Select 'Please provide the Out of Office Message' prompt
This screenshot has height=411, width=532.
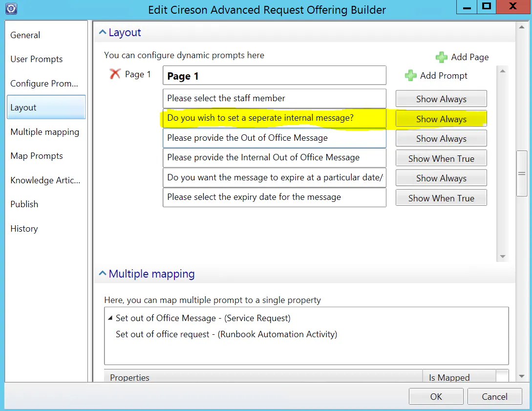click(275, 138)
